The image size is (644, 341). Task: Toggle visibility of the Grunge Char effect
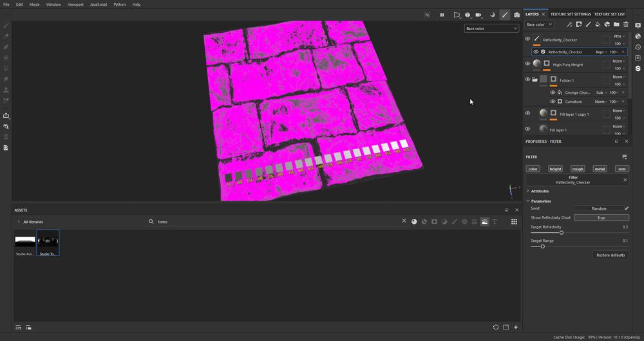(553, 93)
